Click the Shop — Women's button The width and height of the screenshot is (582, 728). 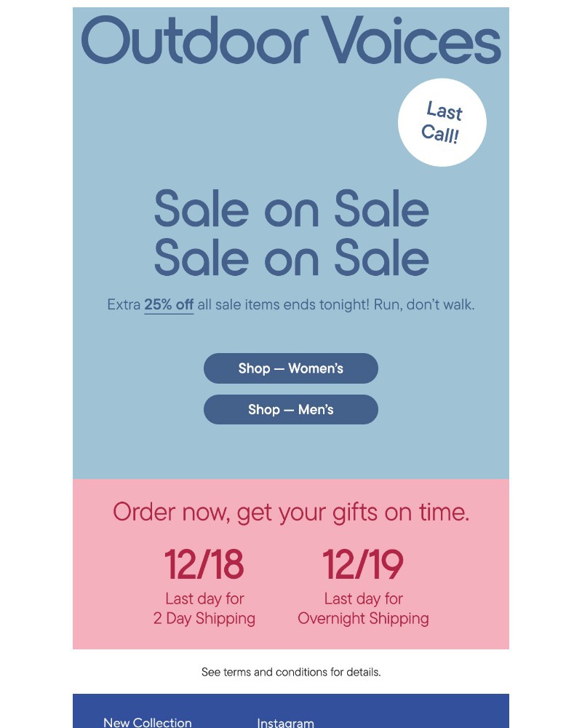coord(290,368)
